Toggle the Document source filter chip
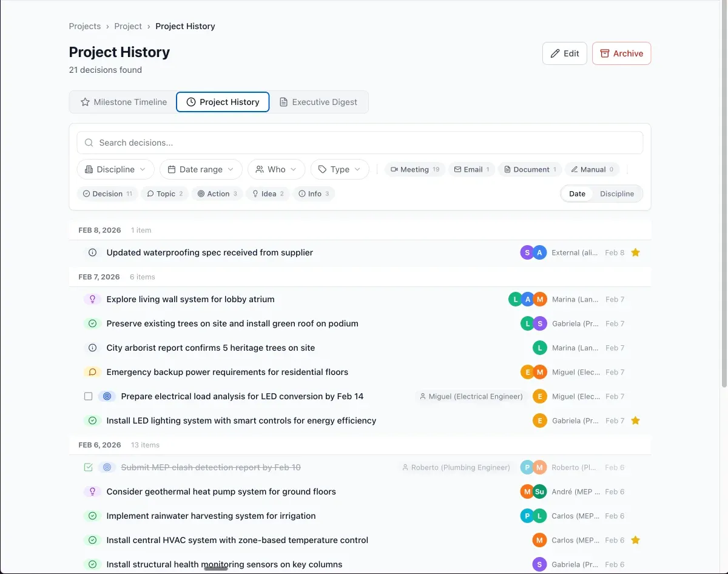Viewport: 728px width, 574px height. [x=530, y=169]
